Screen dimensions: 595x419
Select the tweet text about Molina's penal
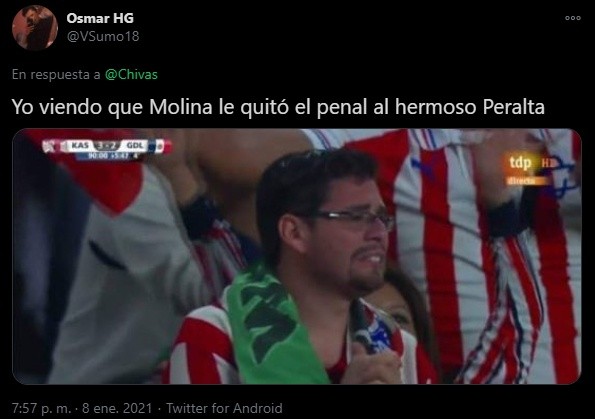[278, 107]
